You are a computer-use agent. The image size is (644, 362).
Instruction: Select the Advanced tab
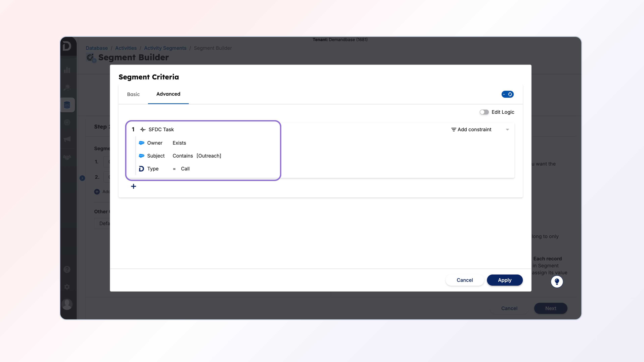[x=168, y=94]
